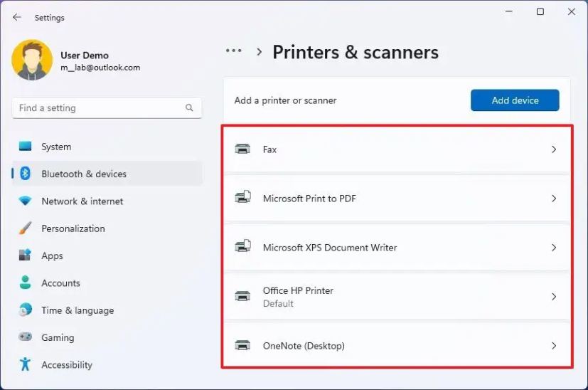
Task: Click the Bluetooth icon in sidebar
Action: tap(25, 174)
